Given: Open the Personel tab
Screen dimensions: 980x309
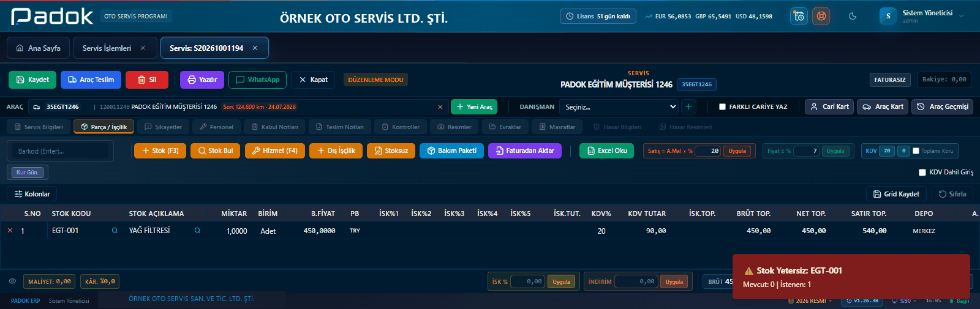Looking at the screenshot, I should [x=216, y=127].
